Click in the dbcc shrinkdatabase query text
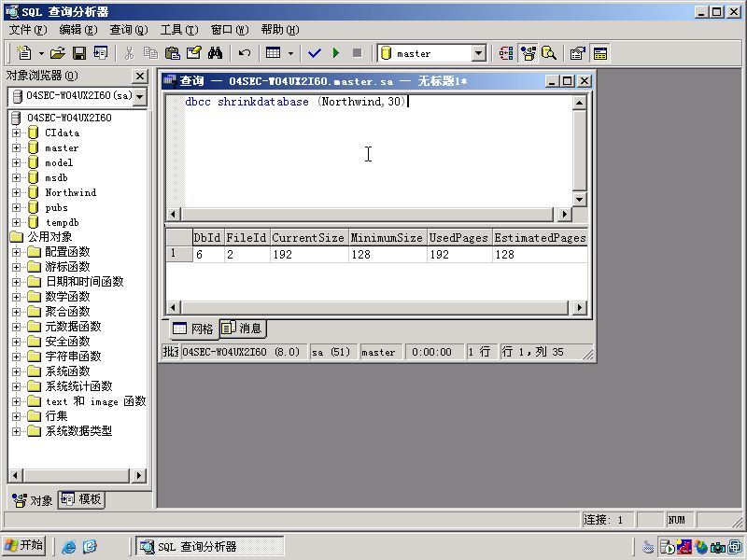 tap(295, 102)
